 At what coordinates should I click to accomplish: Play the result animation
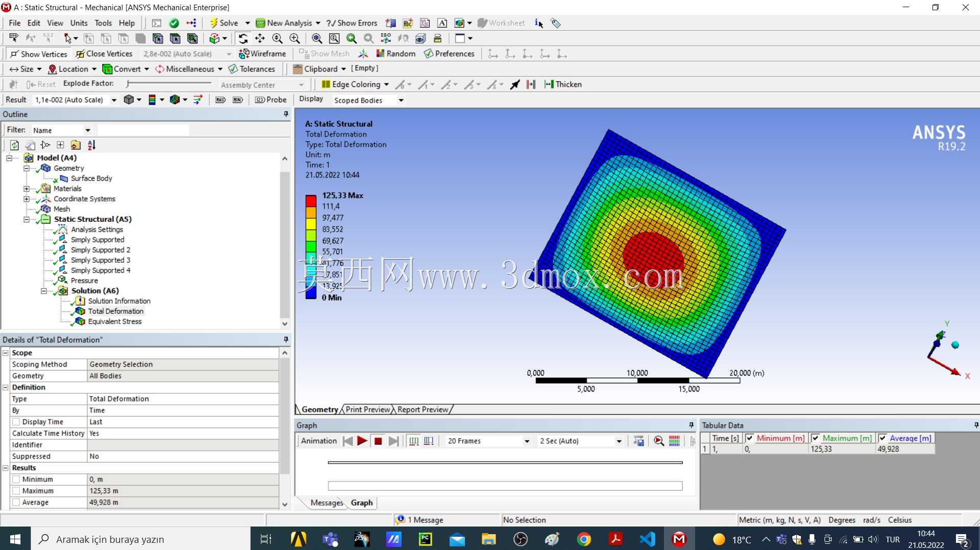[x=362, y=441]
